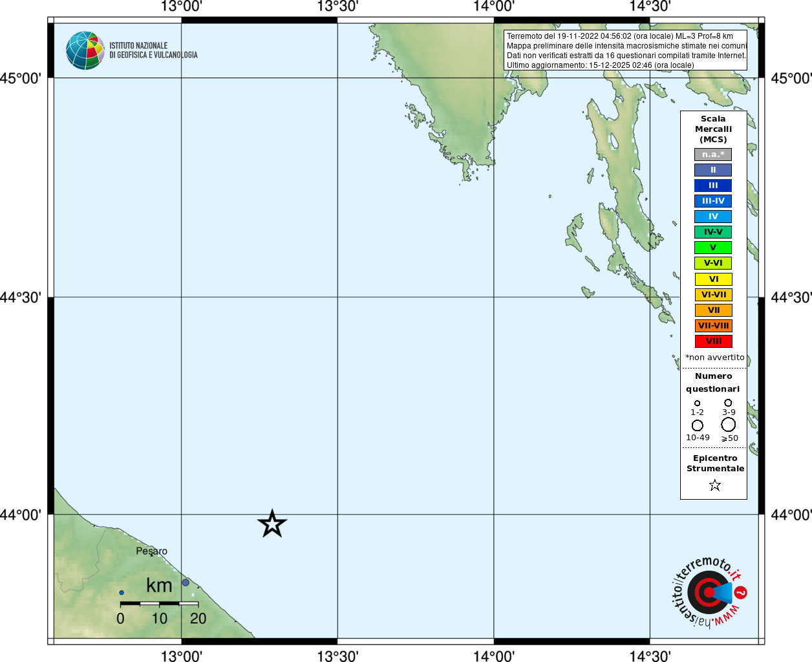Click the INGV globe logo

coord(85,50)
